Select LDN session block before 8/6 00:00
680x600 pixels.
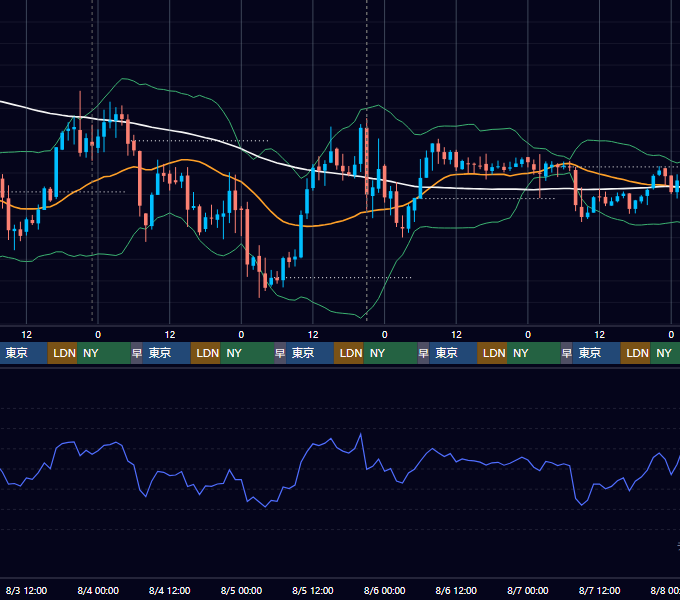pos(349,353)
